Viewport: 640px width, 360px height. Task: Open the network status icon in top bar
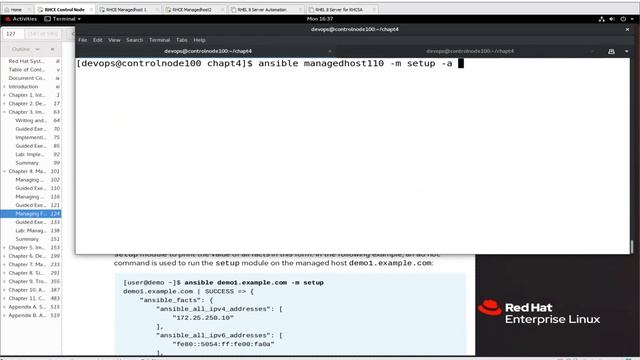601,19
